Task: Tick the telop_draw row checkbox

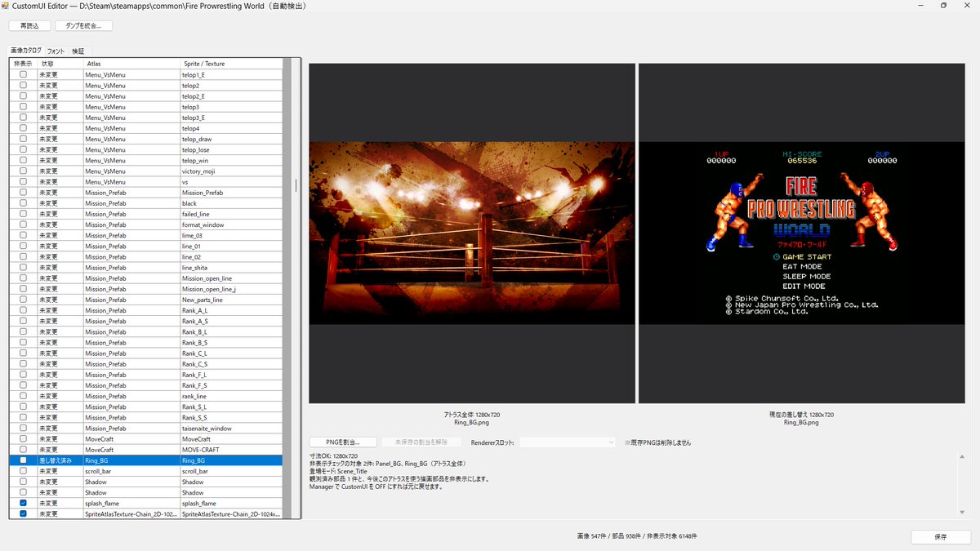Action: point(23,139)
